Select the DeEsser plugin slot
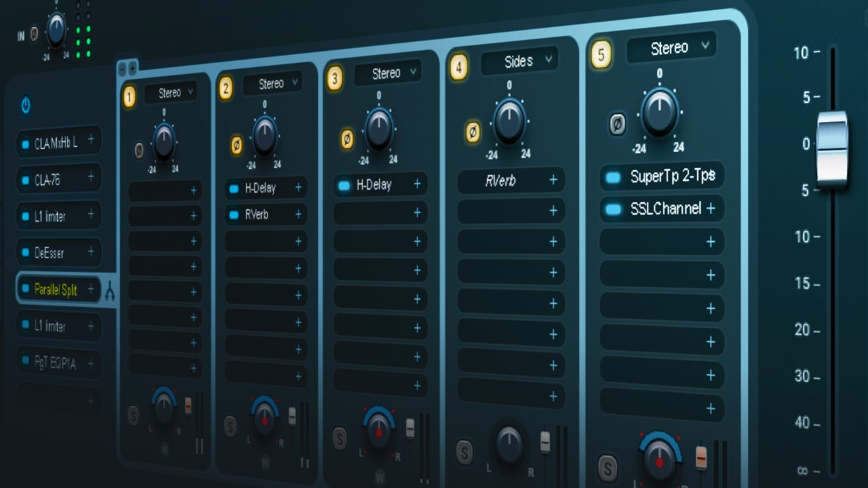Image resolution: width=868 pixels, height=488 pixels. [x=58, y=253]
